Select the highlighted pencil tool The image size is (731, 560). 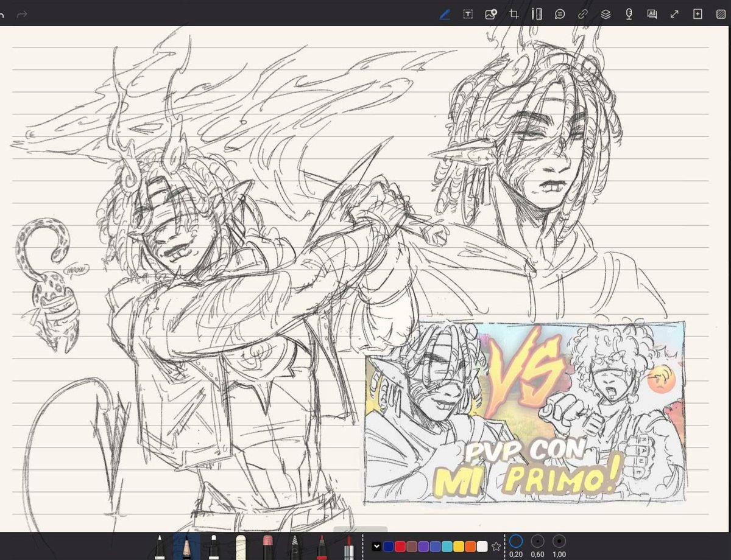[186, 547]
